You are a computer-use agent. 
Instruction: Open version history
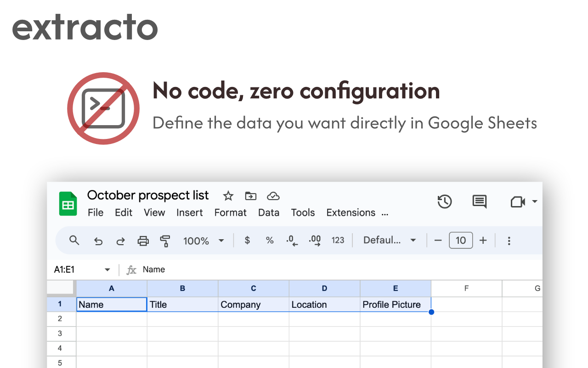[444, 201]
